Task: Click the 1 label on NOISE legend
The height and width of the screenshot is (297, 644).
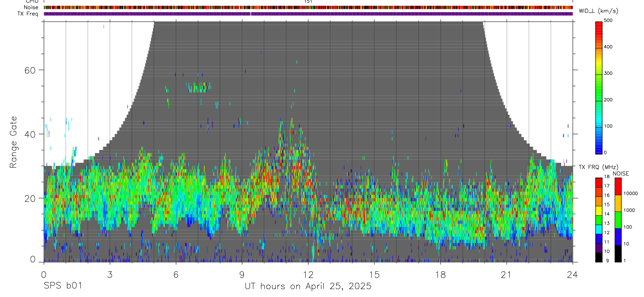Action: coord(625,260)
